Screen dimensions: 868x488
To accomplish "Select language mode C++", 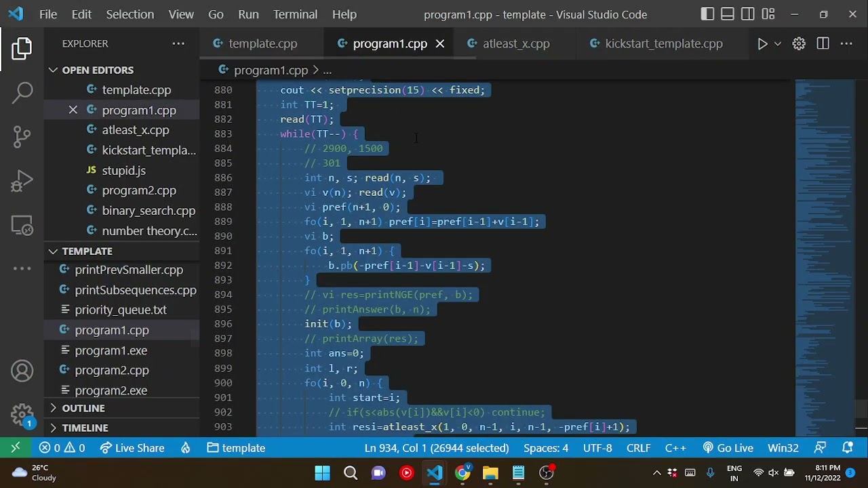I will pyautogui.click(x=675, y=448).
